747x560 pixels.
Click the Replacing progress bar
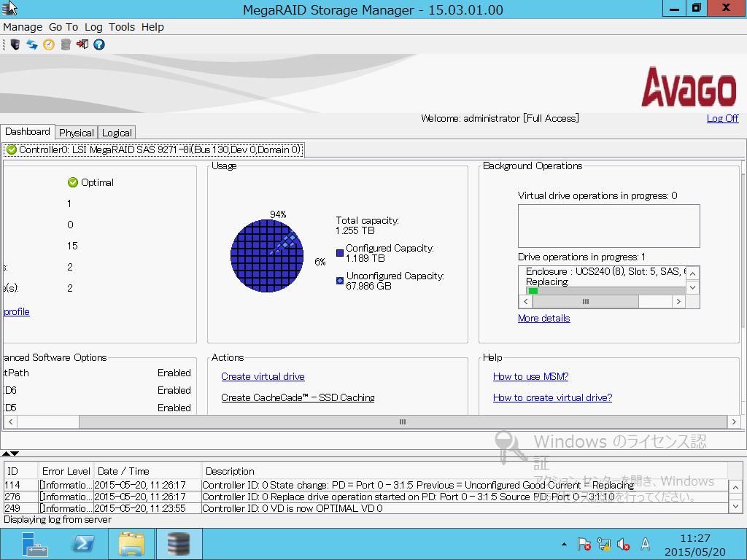[x=606, y=291]
